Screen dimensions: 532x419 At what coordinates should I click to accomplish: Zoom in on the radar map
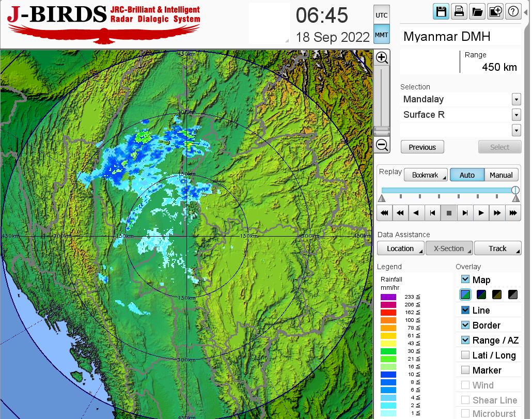382,57
